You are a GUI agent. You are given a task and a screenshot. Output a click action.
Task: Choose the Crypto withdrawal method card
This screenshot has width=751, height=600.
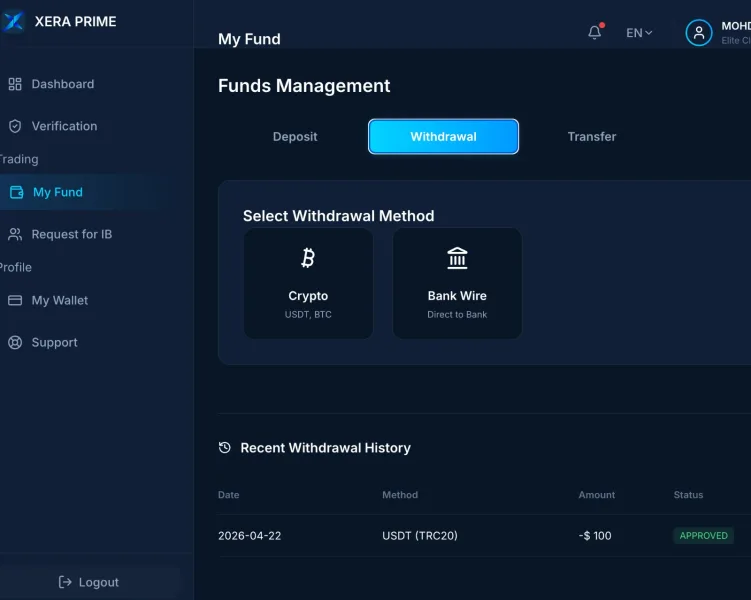coord(308,284)
